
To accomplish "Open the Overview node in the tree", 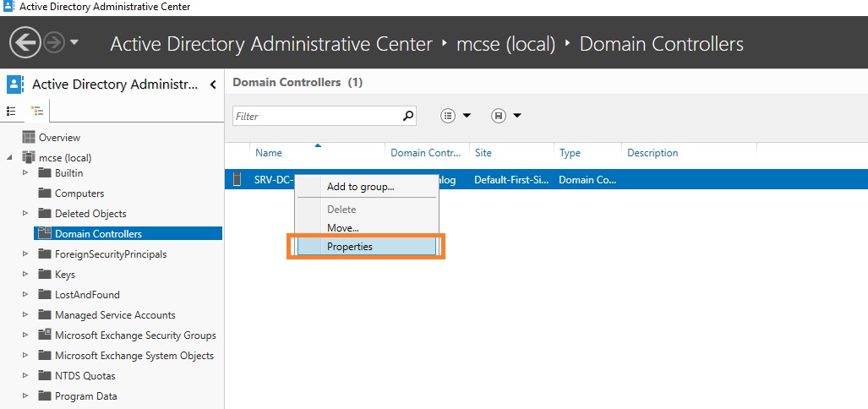I will coord(59,138).
